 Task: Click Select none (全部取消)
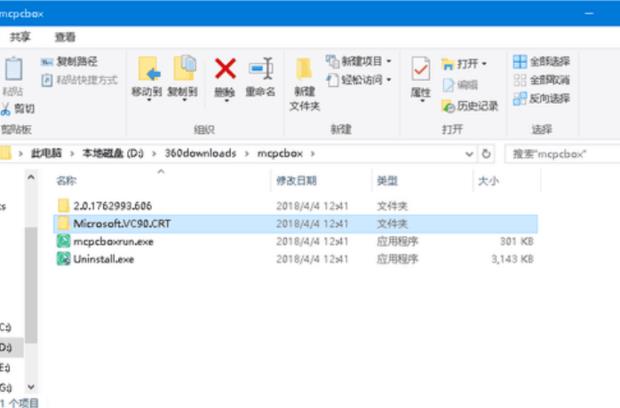[541, 80]
